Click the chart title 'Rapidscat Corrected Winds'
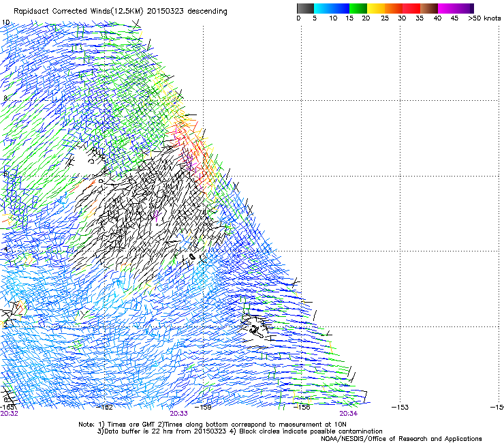This screenshot has height=443, width=504. pyautogui.click(x=62, y=12)
